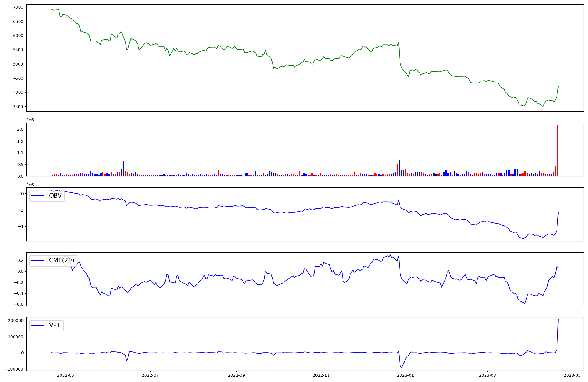The width and height of the screenshot is (588, 382).
Task: Click the 2023-05 x-axis date label
Action: [572, 375]
